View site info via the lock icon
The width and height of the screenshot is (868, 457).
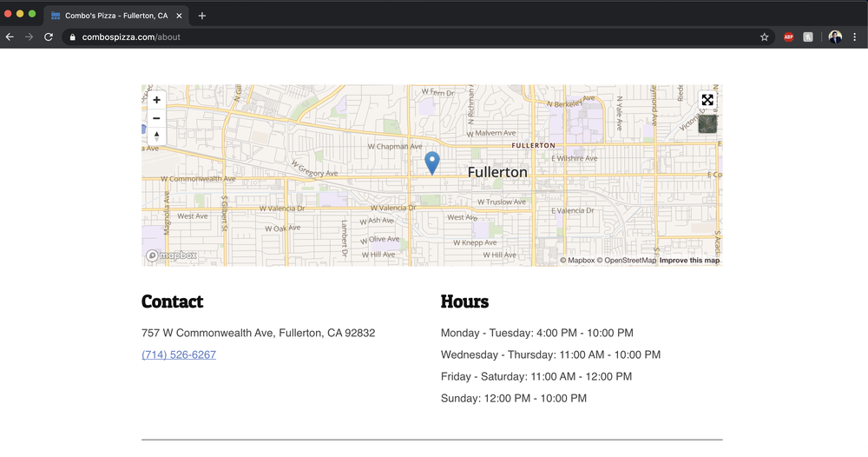coord(73,37)
